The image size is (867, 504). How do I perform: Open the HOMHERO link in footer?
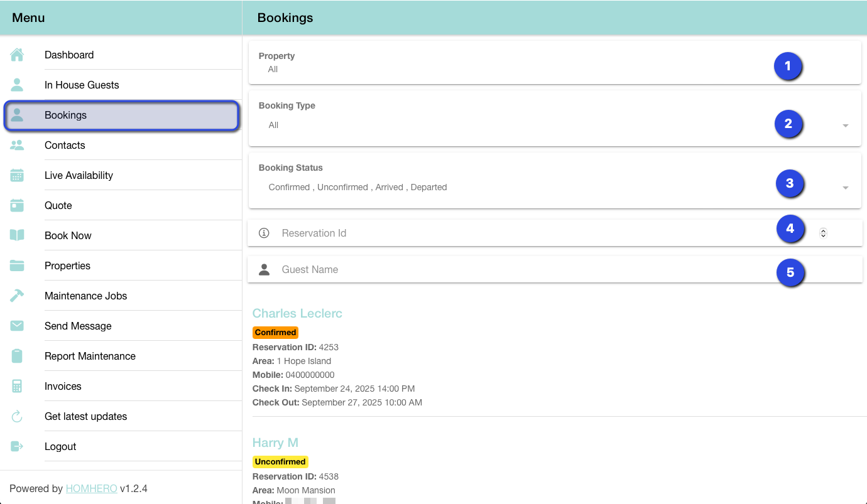91,489
